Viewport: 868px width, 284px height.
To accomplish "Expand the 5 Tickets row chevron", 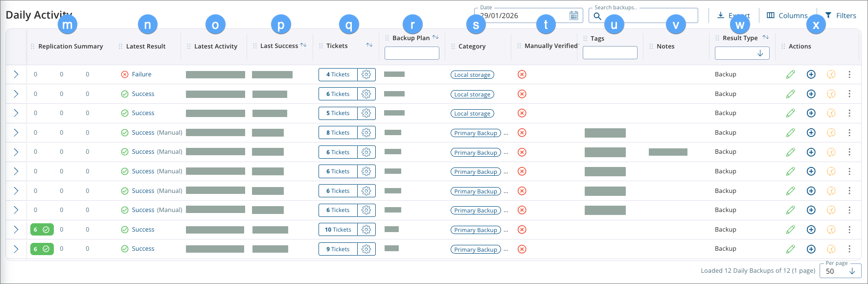I will coord(16,113).
